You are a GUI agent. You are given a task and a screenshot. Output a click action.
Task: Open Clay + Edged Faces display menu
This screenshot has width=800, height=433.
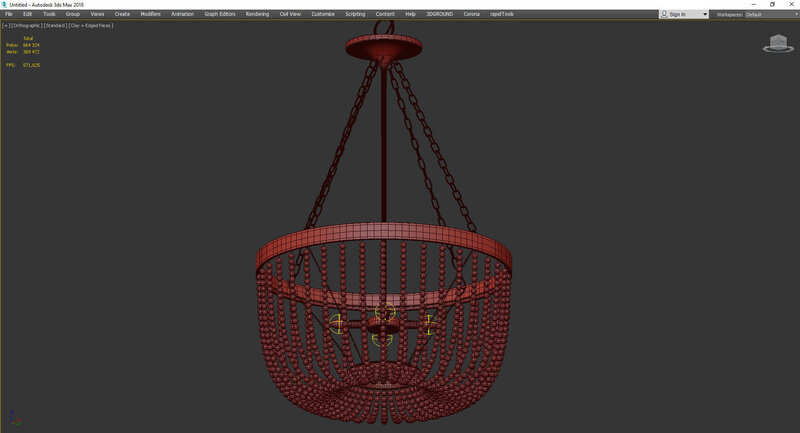coord(91,25)
